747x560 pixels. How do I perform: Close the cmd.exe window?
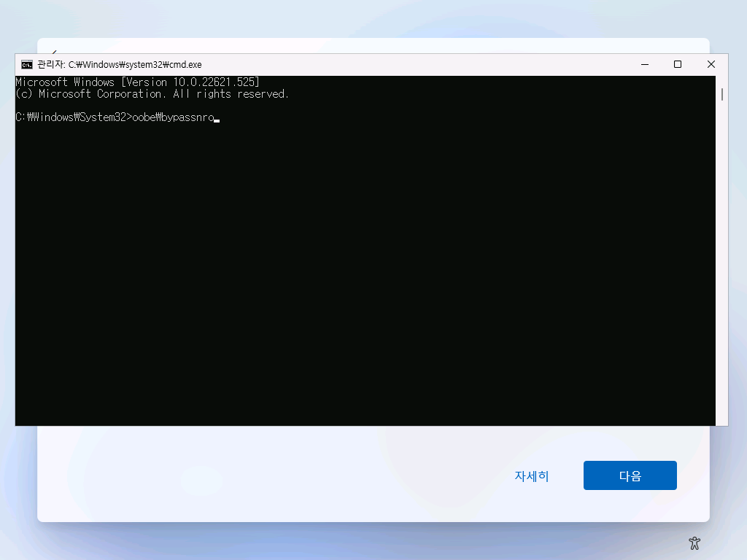(711, 64)
